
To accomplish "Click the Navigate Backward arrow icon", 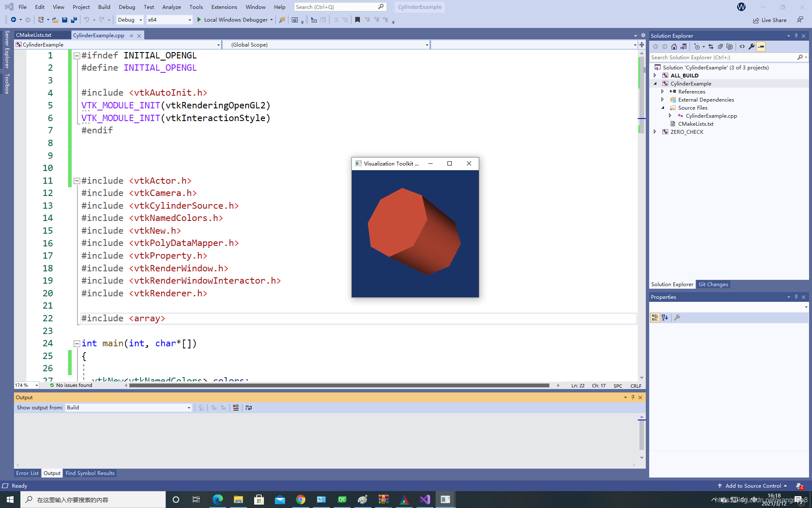I will (x=14, y=20).
